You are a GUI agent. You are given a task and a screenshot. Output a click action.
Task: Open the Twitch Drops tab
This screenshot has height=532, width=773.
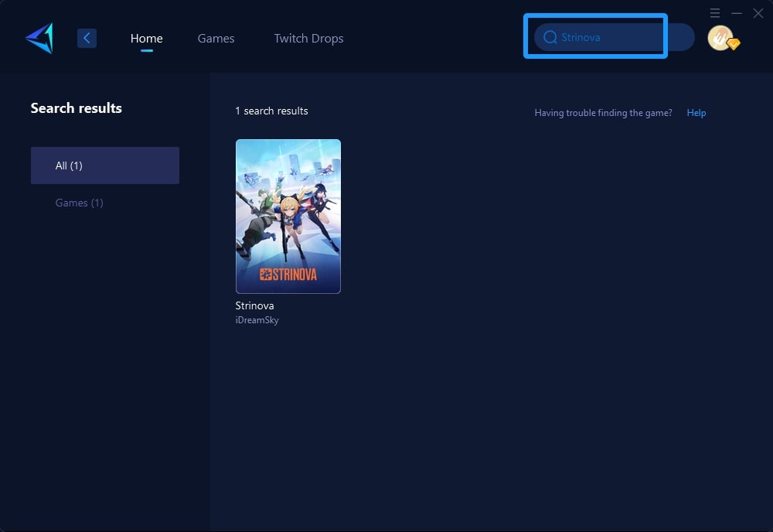(x=308, y=39)
